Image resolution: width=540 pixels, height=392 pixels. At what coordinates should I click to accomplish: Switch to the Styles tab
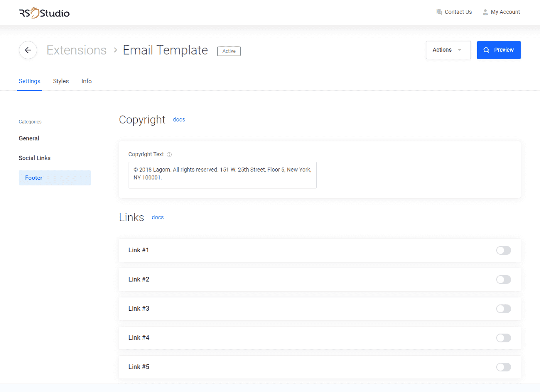click(61, 81)
